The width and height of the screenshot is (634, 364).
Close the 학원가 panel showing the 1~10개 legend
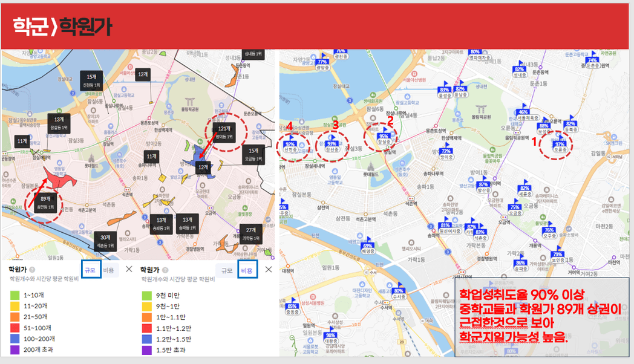coord(129,269)
